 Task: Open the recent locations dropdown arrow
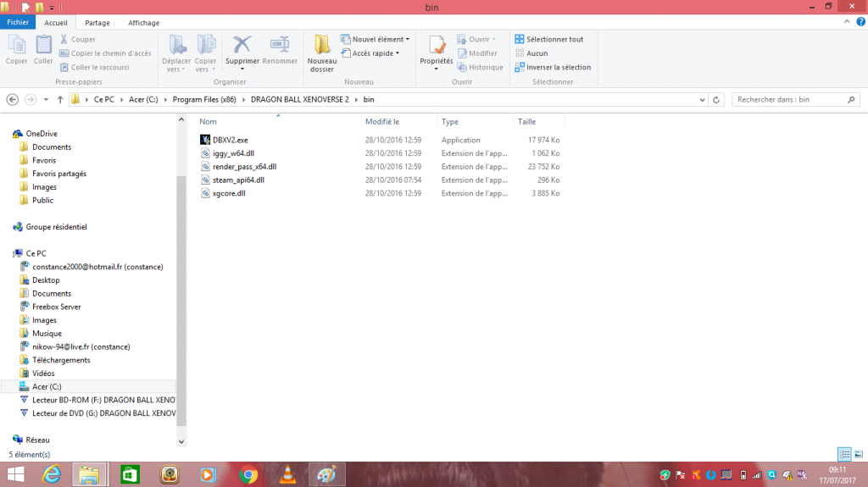coord(46,100)
